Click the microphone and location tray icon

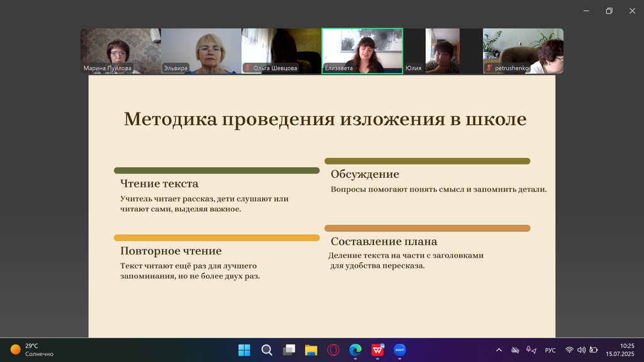531,350
